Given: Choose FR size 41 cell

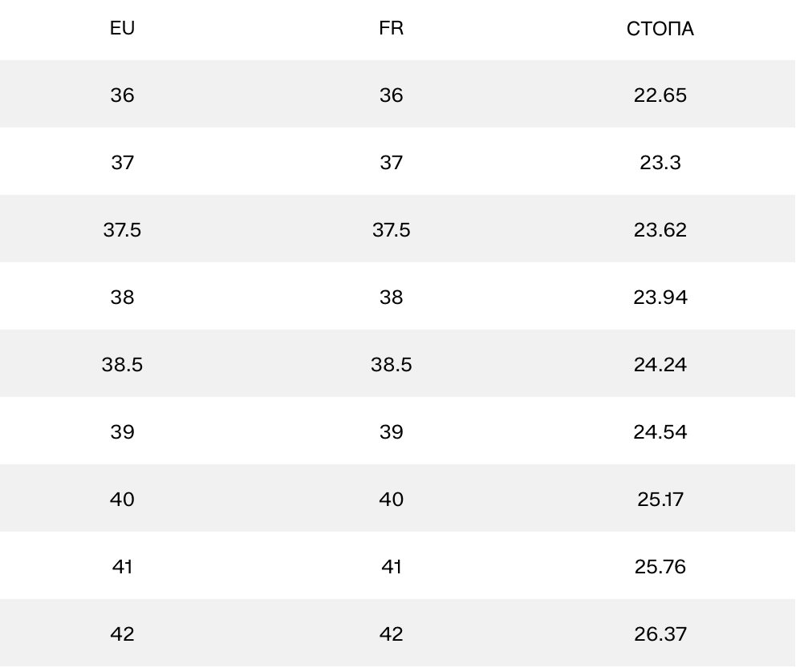Looking at the screenshot, I should click(x=391, y=567).
